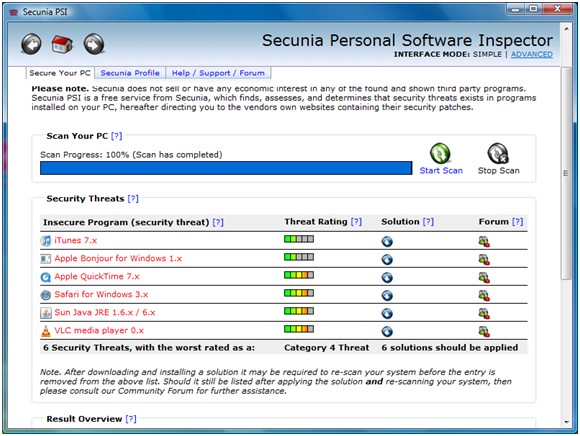Maximize the Secunia PSI window
The image size is (580, 436).
[534, 9]
